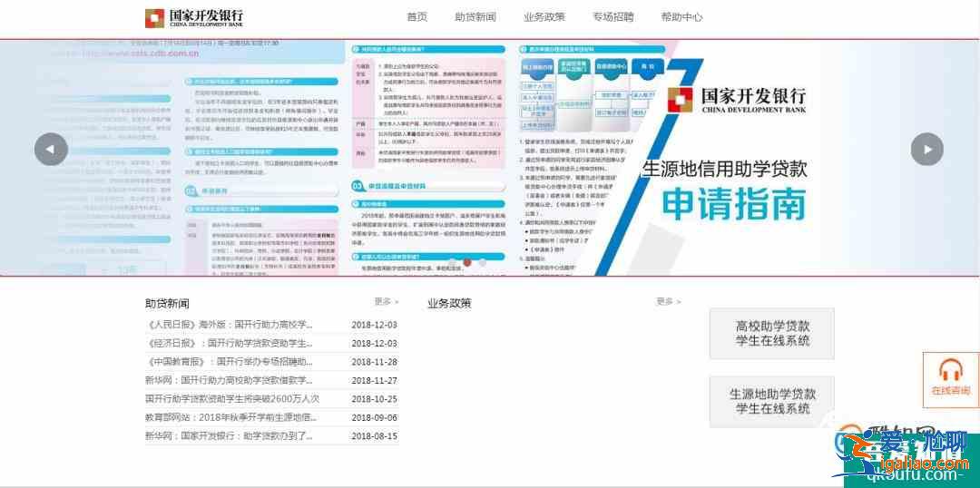Select the third carousel indicator dot

482,262
